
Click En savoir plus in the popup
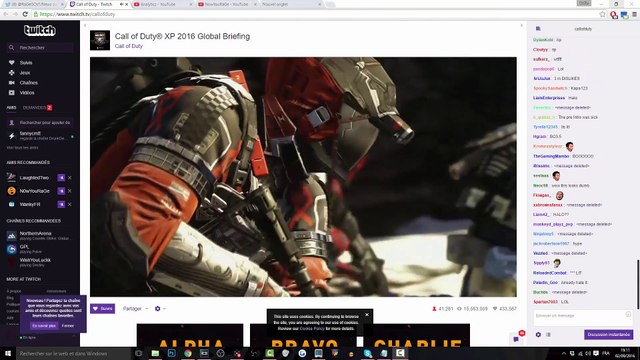tap(44, 326)
